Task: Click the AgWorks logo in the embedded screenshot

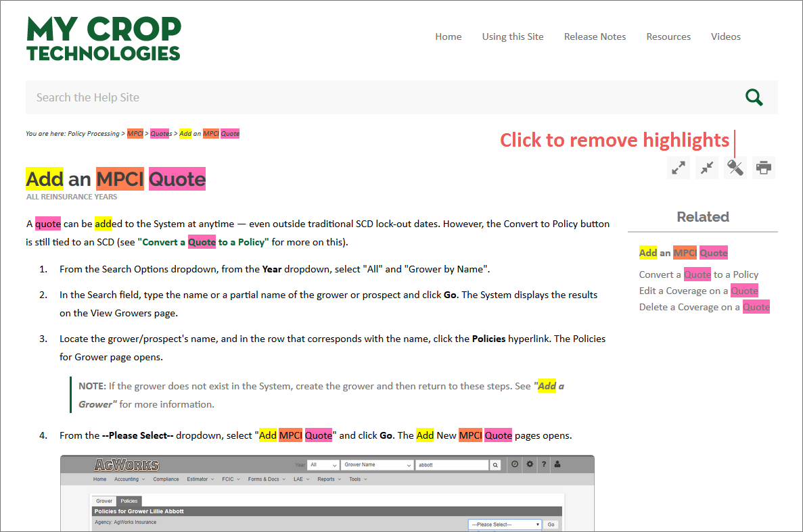Action: click(127, 465)
